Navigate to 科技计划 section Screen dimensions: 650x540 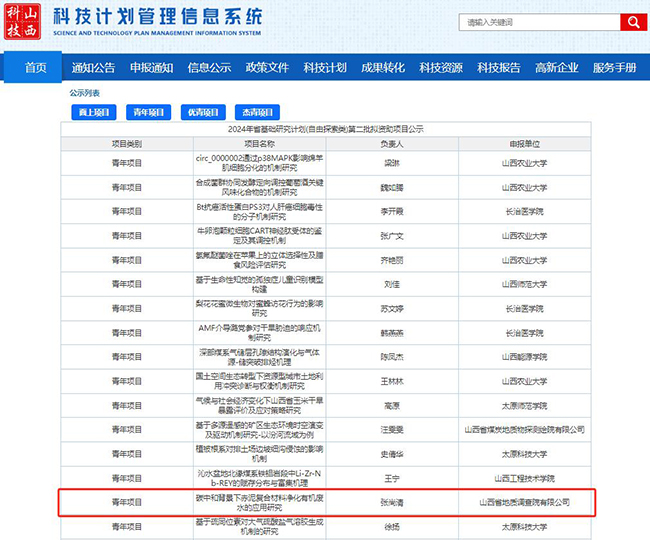pyautogui.click(x=325, y=67)
